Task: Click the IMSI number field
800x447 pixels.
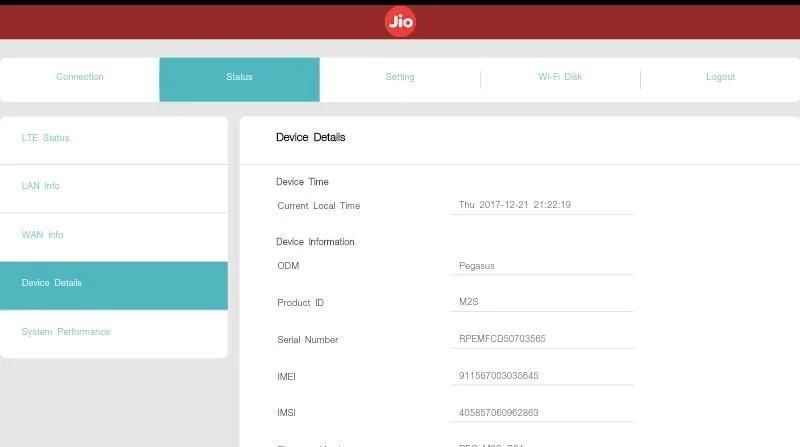Action: pos(542,413)
